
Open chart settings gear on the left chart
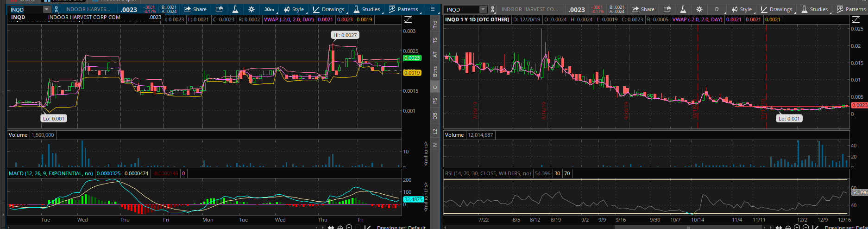click(x=251, y=9)
